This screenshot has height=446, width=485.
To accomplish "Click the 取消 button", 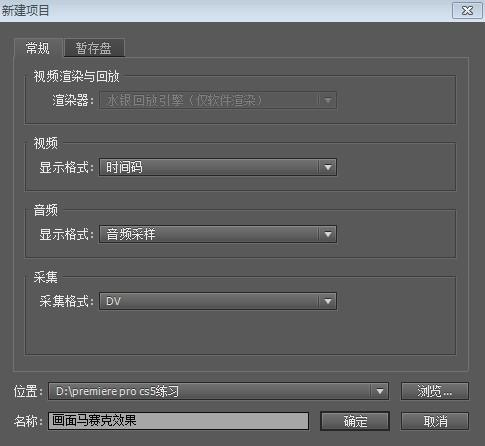I will [435, 421].
